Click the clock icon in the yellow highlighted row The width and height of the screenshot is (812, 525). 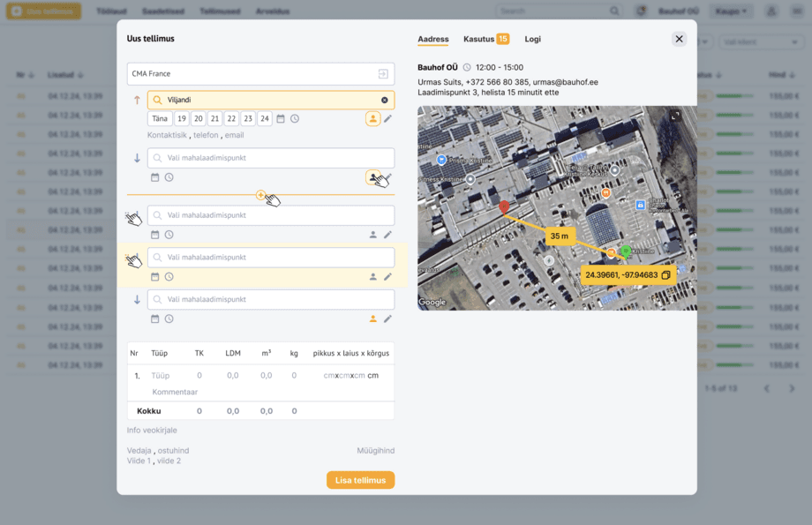[169, 277]
